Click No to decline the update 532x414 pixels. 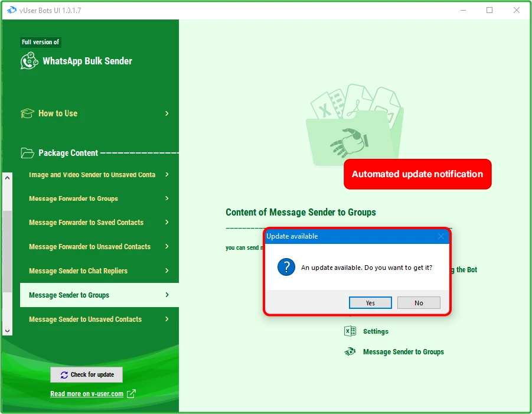(x=419, y=303)
